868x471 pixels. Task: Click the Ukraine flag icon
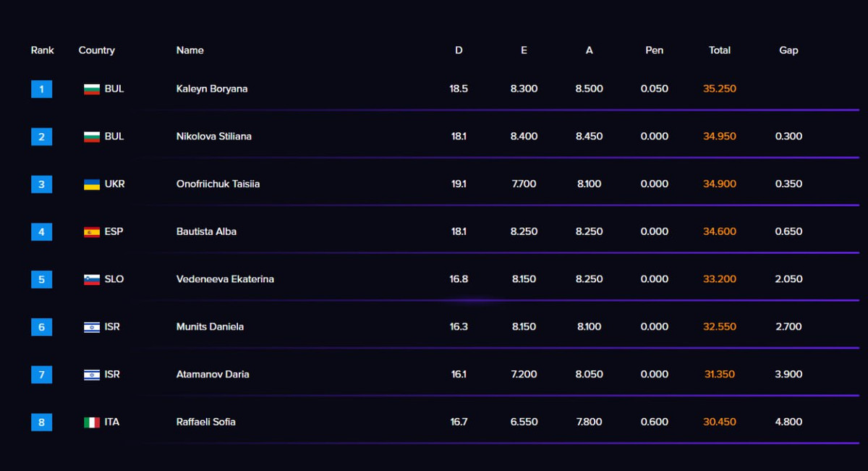coord(92,184)
